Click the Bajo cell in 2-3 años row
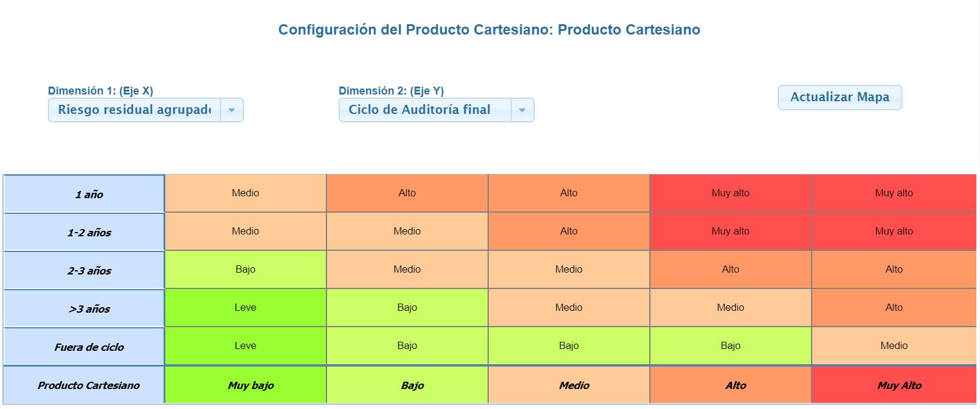The height and width of the screenshot is (409, 980). point(245,270)
